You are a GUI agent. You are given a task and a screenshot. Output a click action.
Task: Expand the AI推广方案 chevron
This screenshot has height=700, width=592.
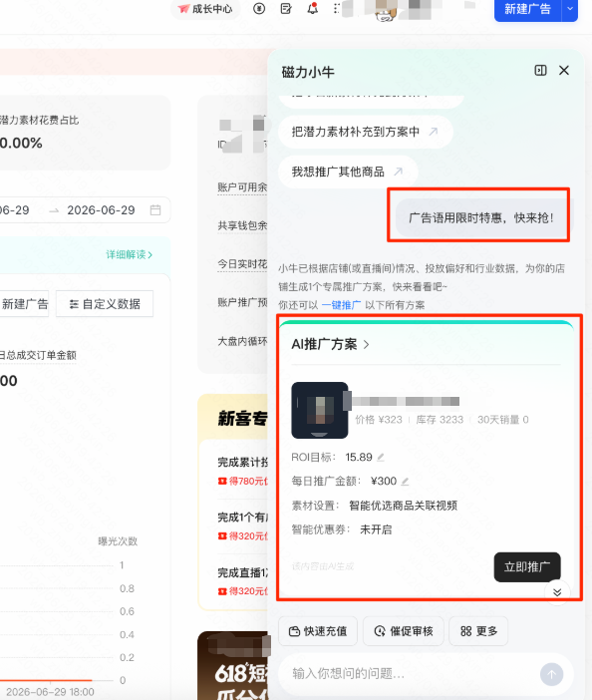tap(367, 344)
